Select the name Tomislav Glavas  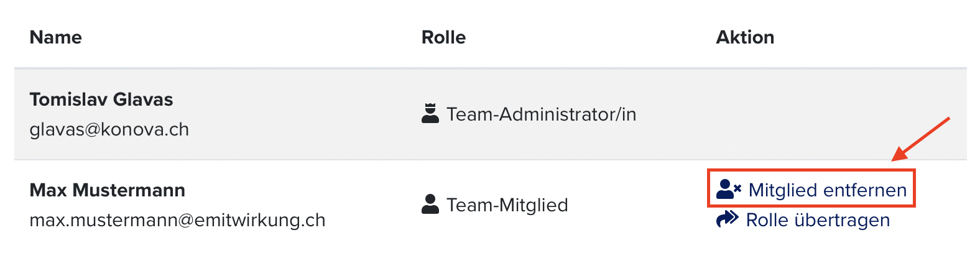pos(101,99)
